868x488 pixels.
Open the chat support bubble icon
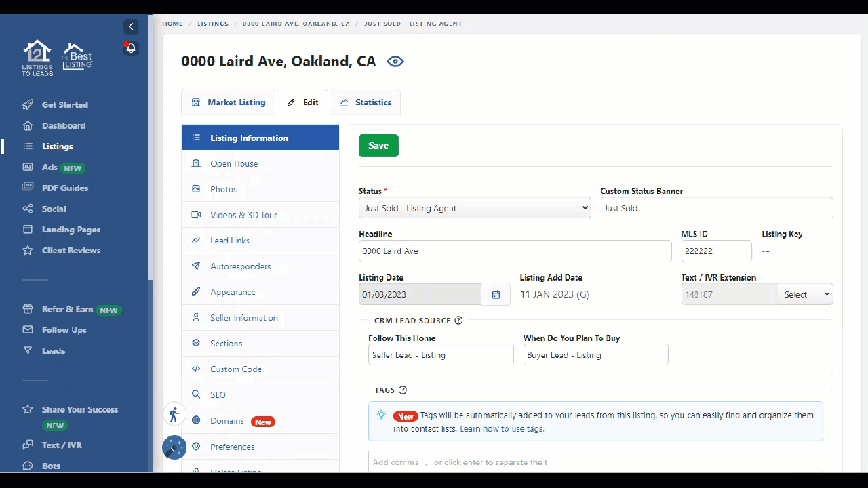tap(174, 447)
